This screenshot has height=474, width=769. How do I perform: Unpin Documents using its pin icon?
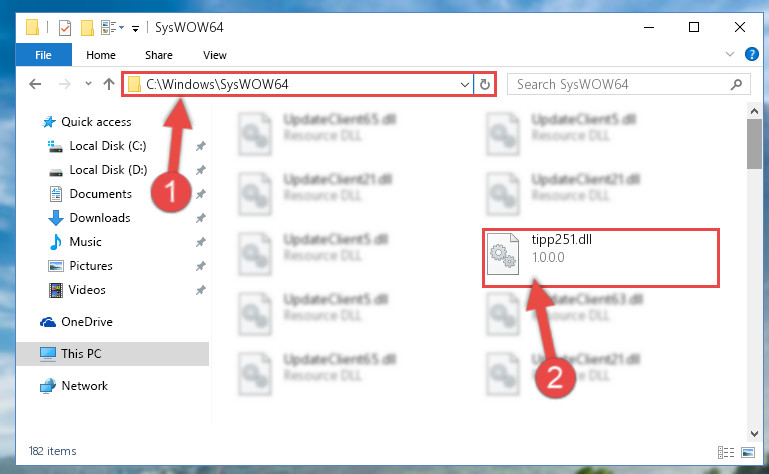coord(201,194)
